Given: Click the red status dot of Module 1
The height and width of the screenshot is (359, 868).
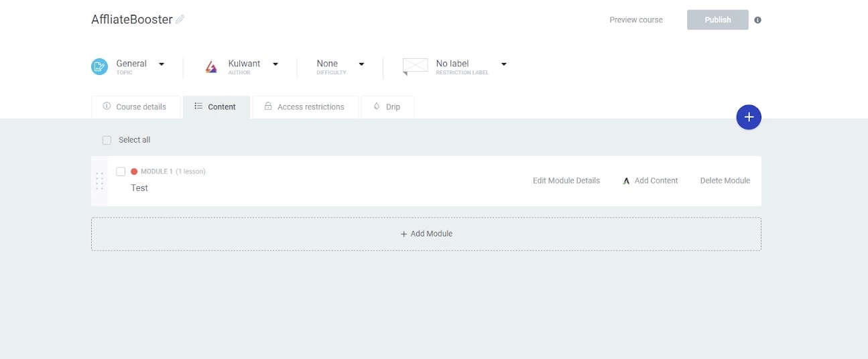Looking at the screenshot, I should coord(134,171).
